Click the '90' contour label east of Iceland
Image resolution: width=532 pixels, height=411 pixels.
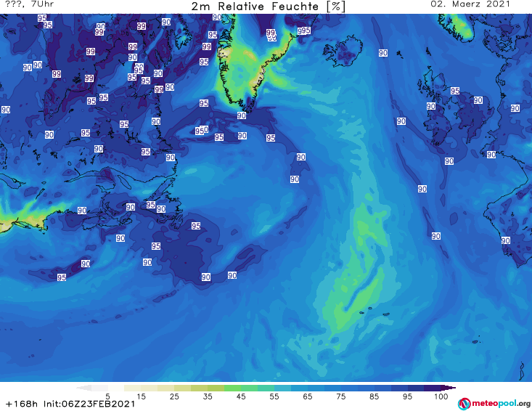[383, 53]
